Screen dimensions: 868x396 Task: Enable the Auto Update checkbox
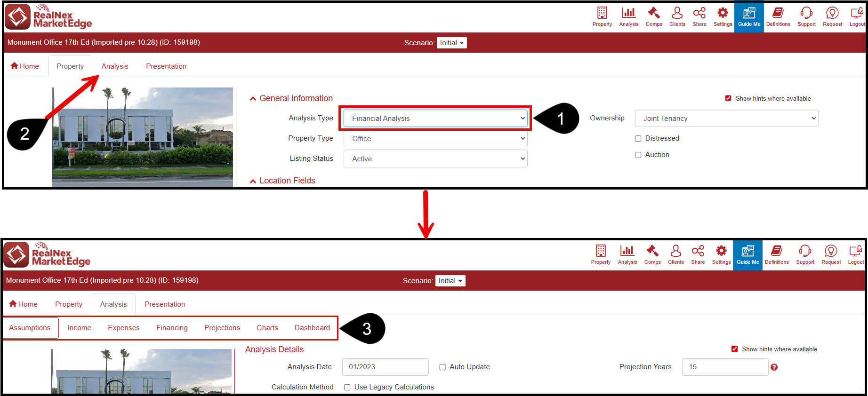click(x=442, y=367)
